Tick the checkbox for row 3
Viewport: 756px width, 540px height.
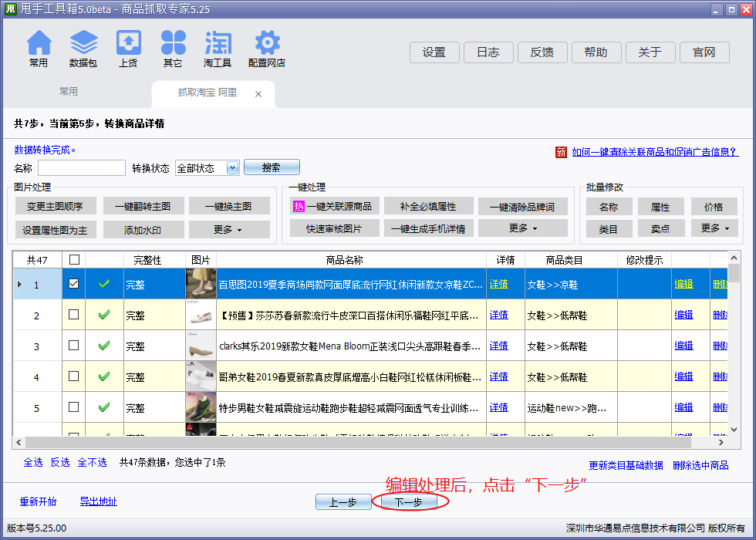tap(73, 346)
